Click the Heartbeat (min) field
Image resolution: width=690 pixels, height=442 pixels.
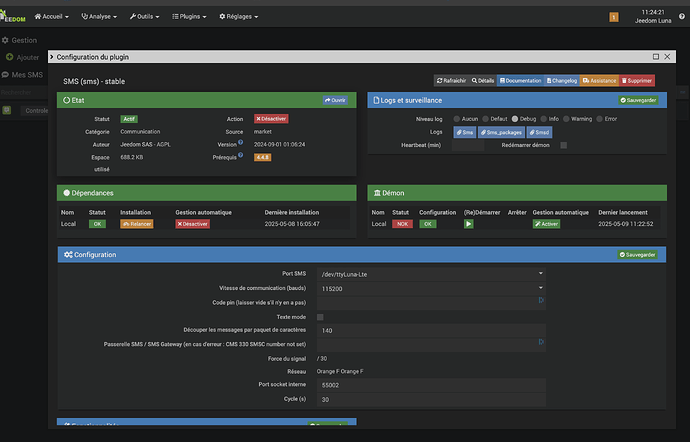pyautogui.click(x=468, y=145)
